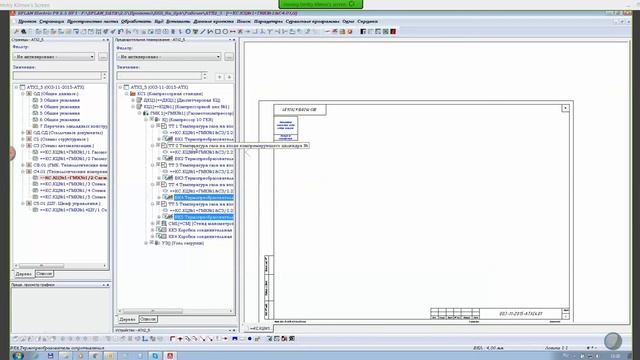Select highlighted ВК4 Термопреобразователь row
640x360 pixels.
click(x=204, y=198)
